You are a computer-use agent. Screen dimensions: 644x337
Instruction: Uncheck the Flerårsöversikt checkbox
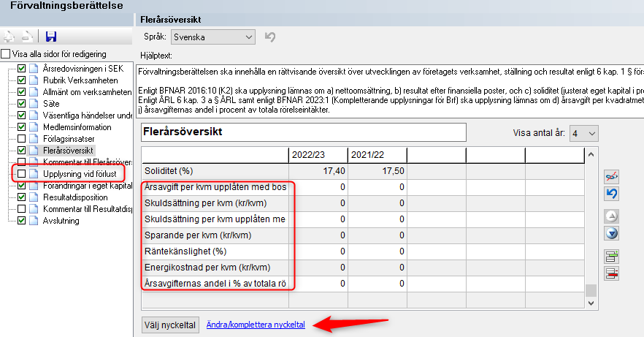pos(22,151)
